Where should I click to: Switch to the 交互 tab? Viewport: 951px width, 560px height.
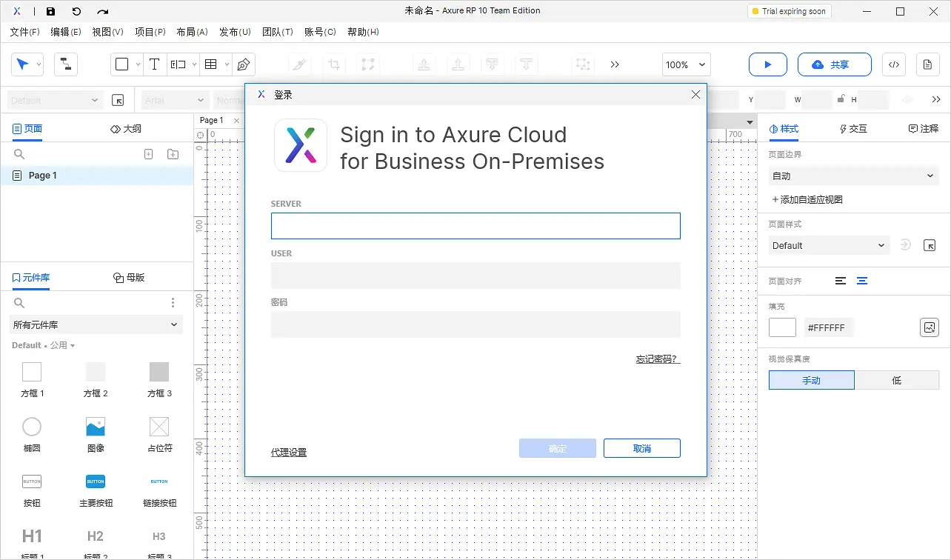[x=852, y=128]
